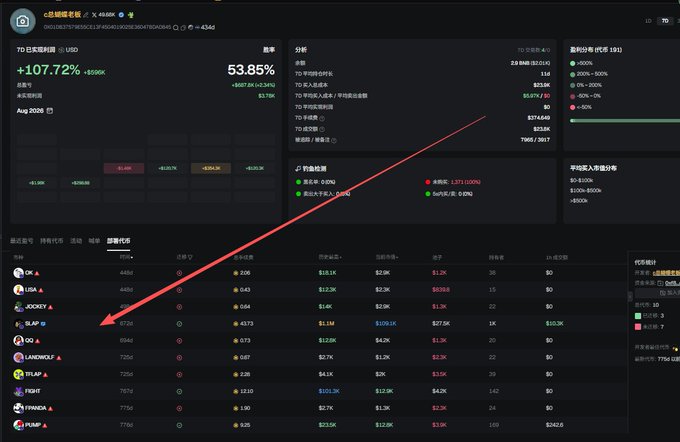This screenshot has height=442, width=680.
Task: Click the 53.85% win rate value
Action: (251, 70)
